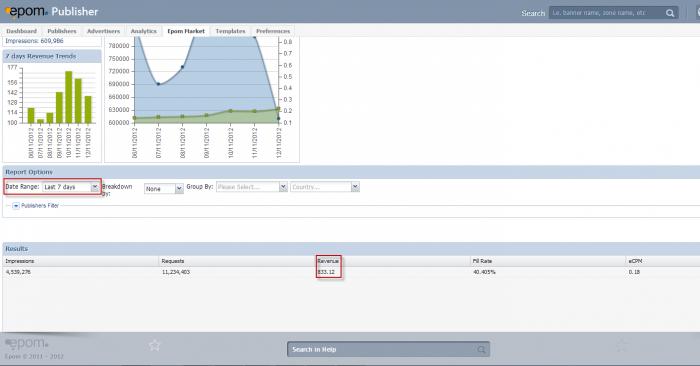
Task: Click the epom Publisher logo
Action: pos(52,12)
